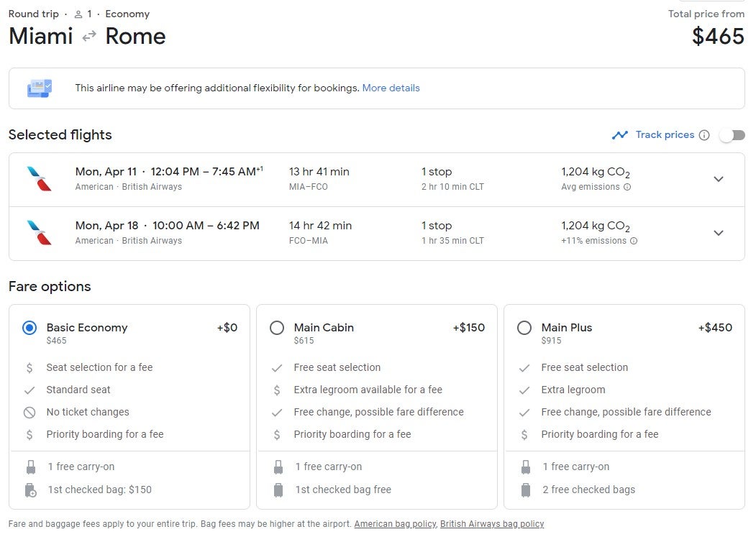This screenshot has width=756, height=542.
Task: Click the Round trip breadcrumb label
Action: [33, 14]
